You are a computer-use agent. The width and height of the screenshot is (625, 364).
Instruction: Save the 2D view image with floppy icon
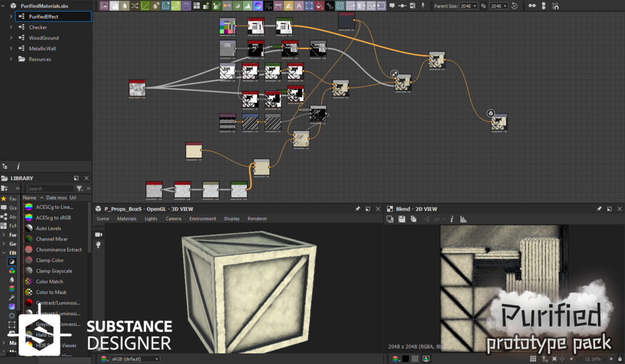point(402,219)
